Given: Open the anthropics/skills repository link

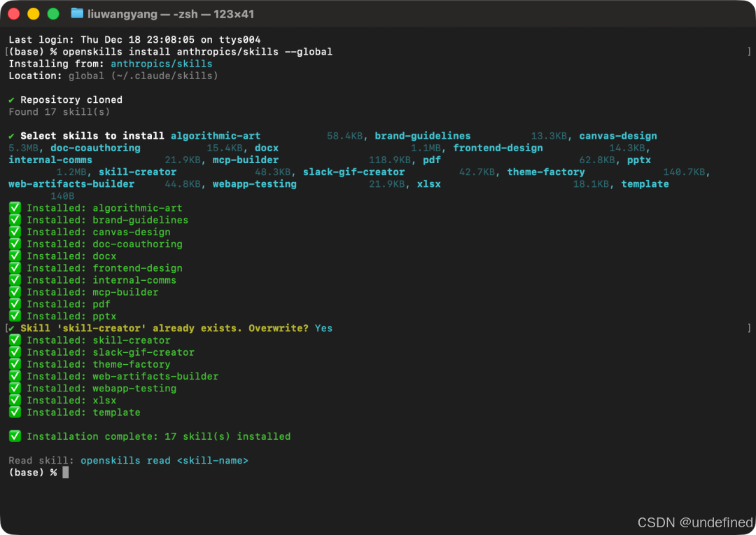Looking at the screenshot, I should click(x=162, y=63).
